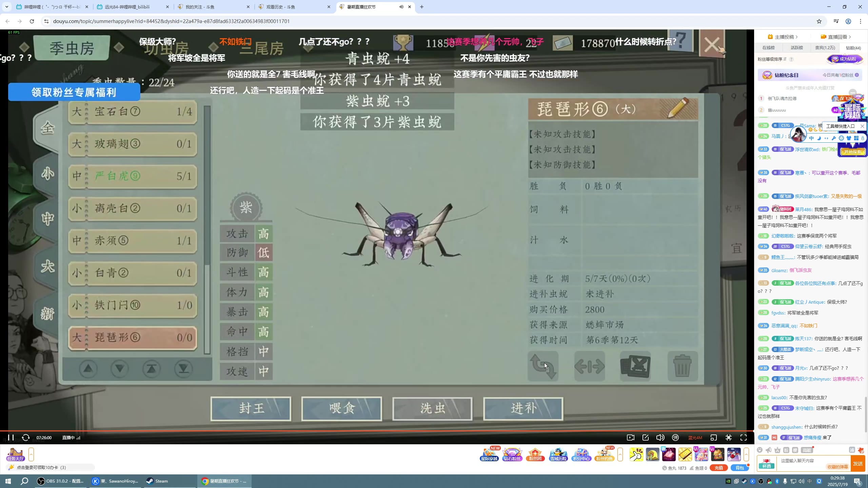Open the video recording clip icon
This screenshot has height=488, width=868.
631,438
